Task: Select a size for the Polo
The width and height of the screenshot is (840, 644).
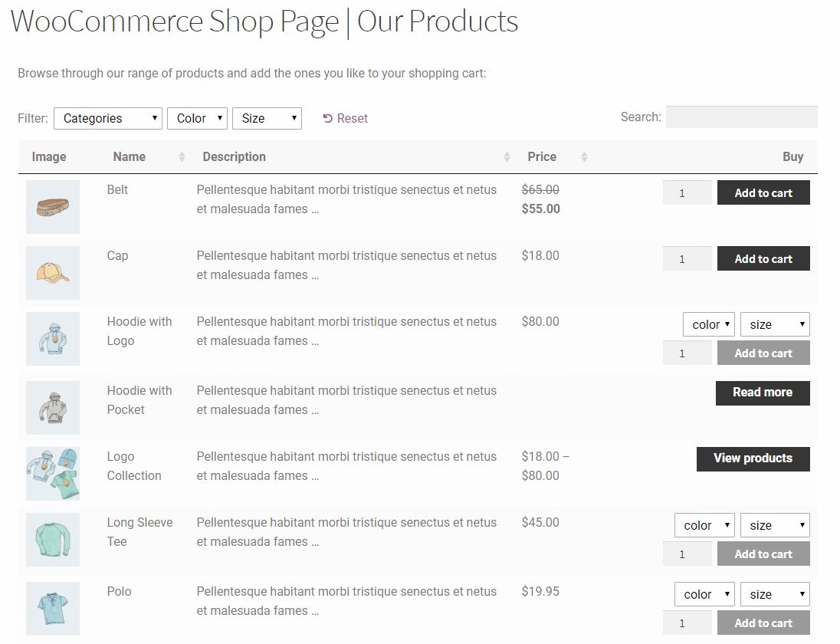Action: pyautogui.click(x=774, y=593)
